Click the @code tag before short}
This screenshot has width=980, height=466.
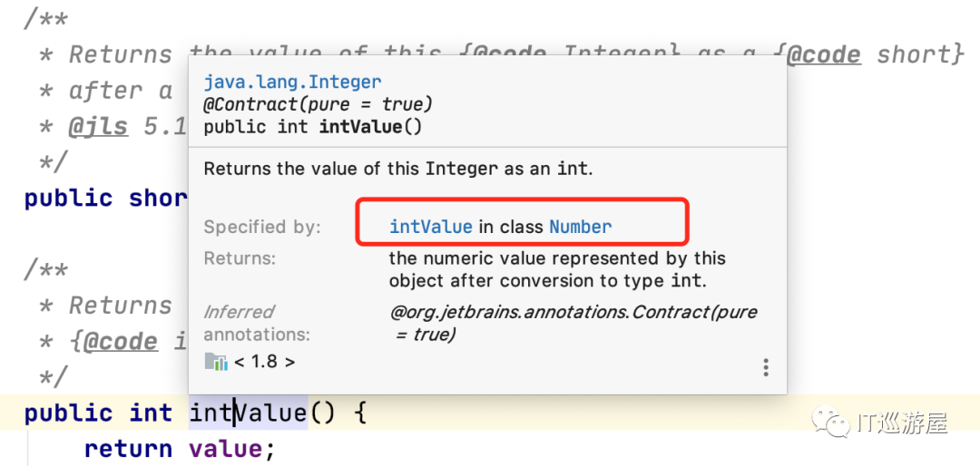pyautogui.click(x=823, y=54)
